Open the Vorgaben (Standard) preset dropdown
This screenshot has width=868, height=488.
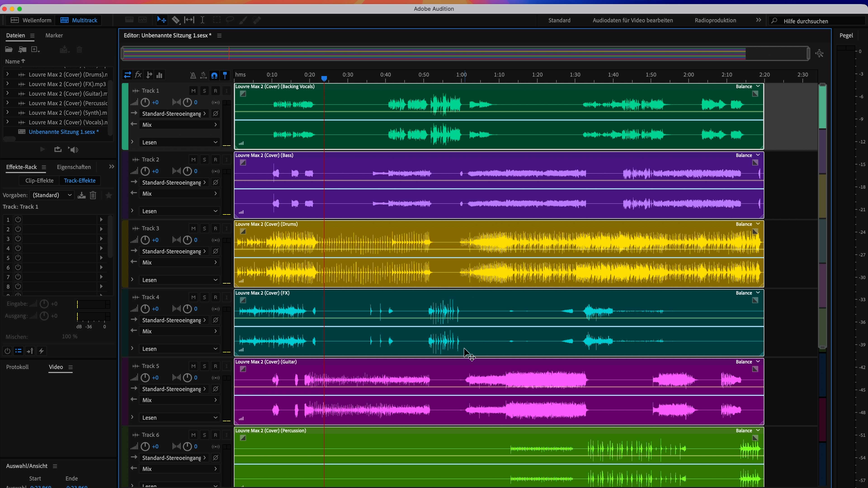point(52,195)
